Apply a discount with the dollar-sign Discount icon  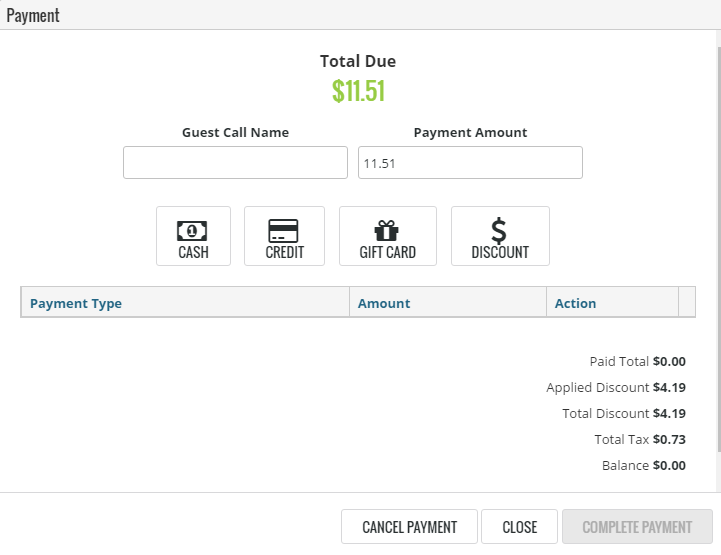[500, 236]
